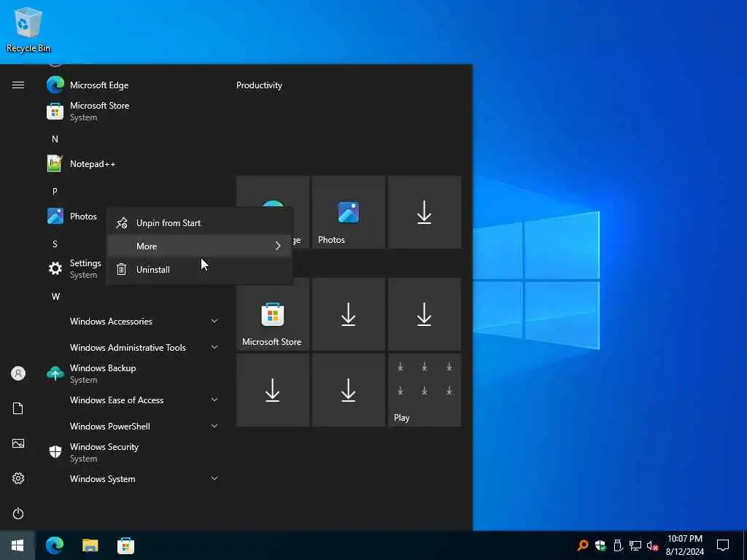Jump to letter W in the app list
Screen dimensions: 747x560
[x=55, y=297]
